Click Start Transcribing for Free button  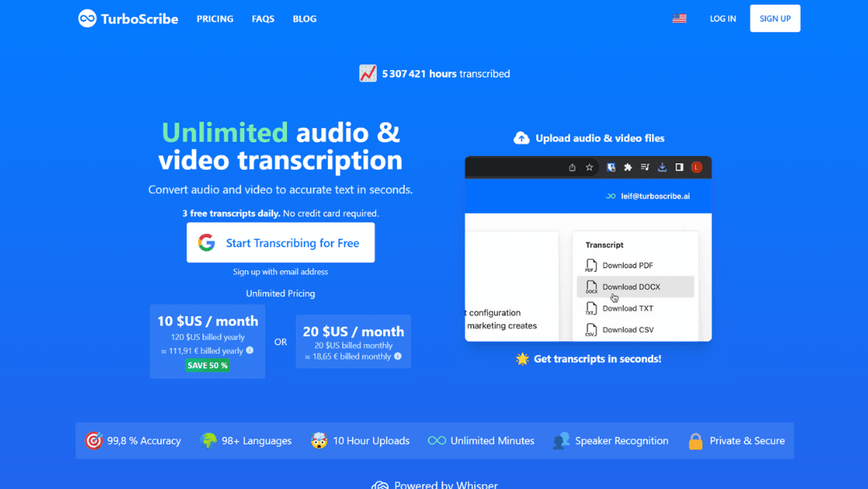280,243
